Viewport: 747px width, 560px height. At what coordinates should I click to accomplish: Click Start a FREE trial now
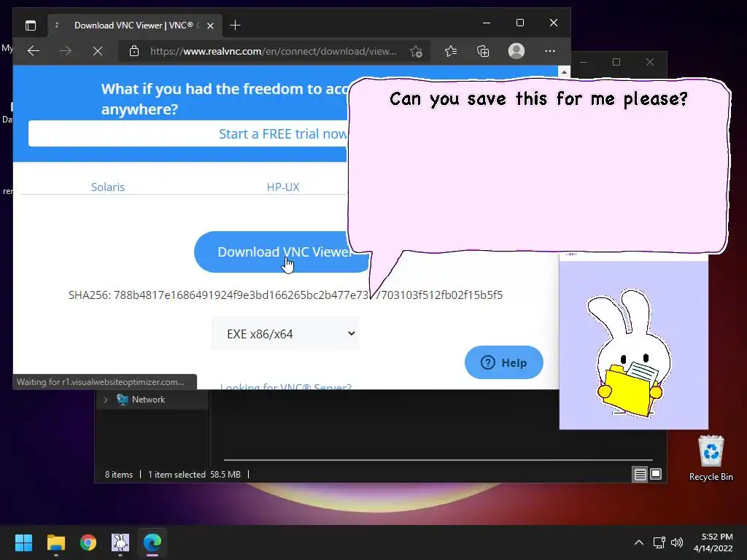click(x=282, y=134)
